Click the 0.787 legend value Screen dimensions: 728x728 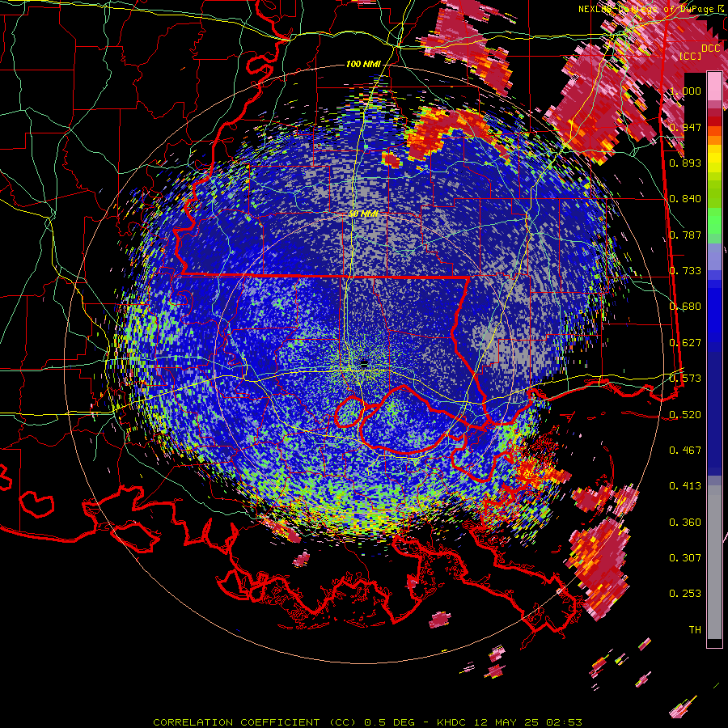[x=685, y=235]
